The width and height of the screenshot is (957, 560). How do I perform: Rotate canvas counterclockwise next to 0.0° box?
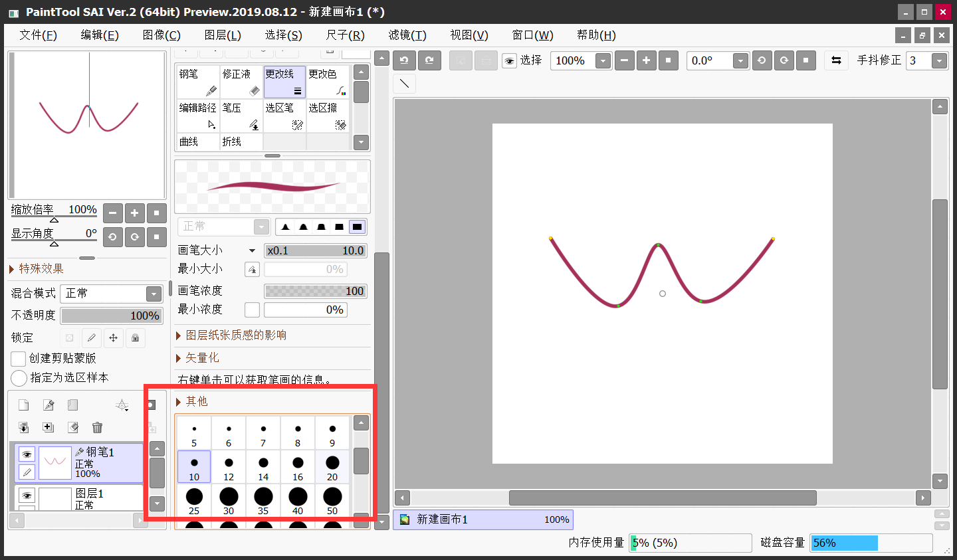(x=762, y=60)
